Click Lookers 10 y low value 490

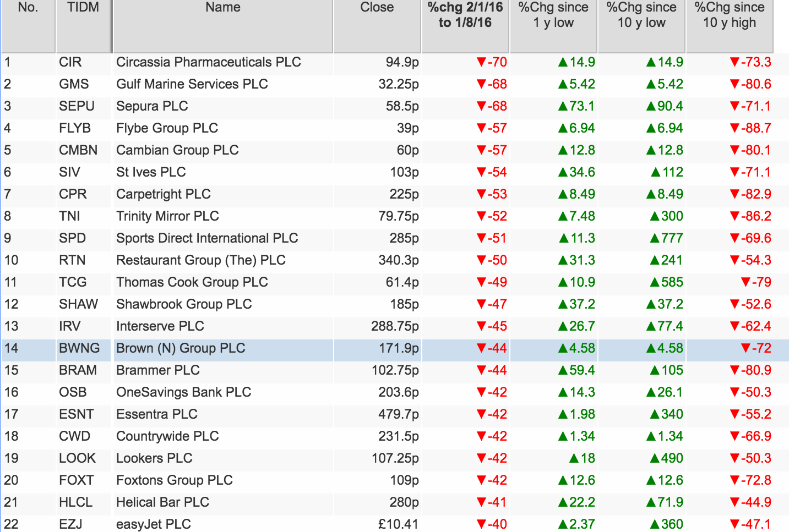coord(666,458)
